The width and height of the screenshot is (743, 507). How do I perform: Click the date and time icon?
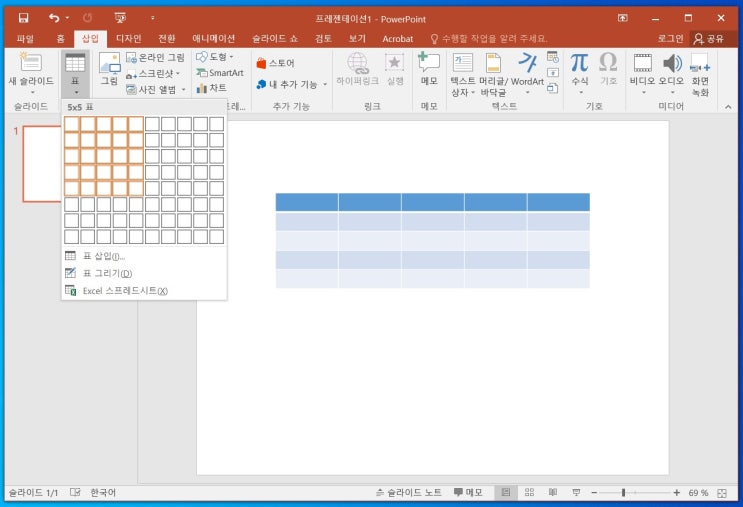(553, 57)
